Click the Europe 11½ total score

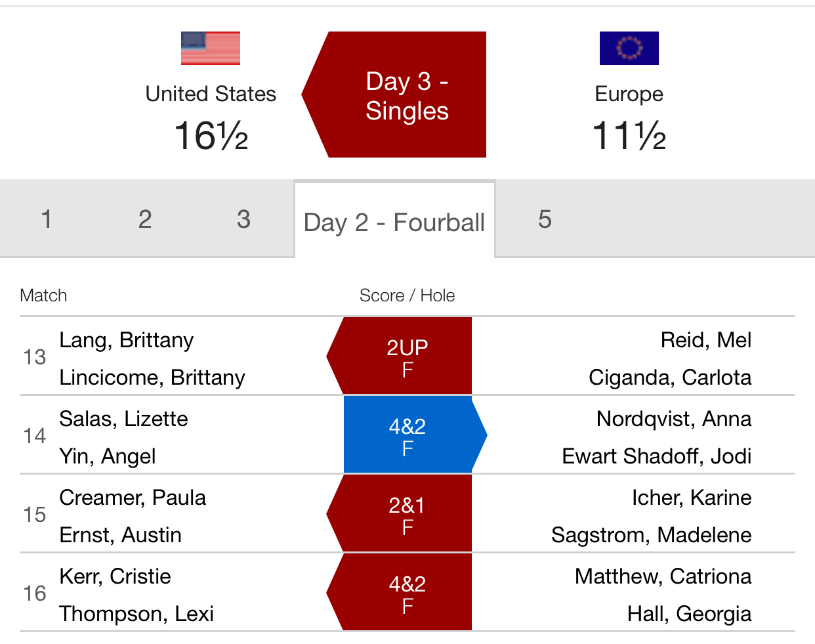point(629,136)
